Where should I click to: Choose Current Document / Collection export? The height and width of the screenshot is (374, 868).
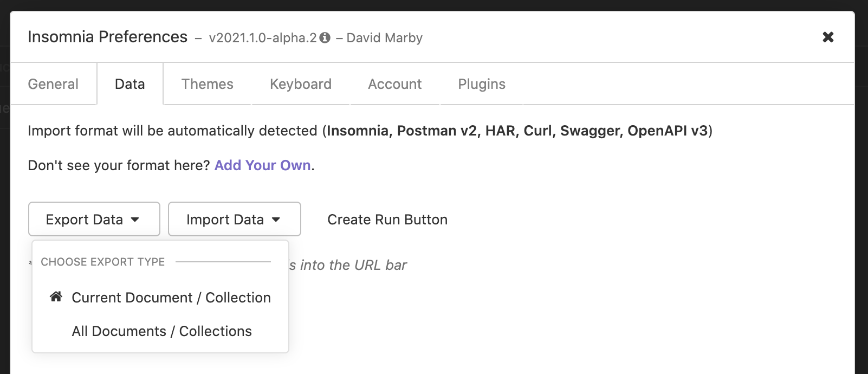click(171, 298)
